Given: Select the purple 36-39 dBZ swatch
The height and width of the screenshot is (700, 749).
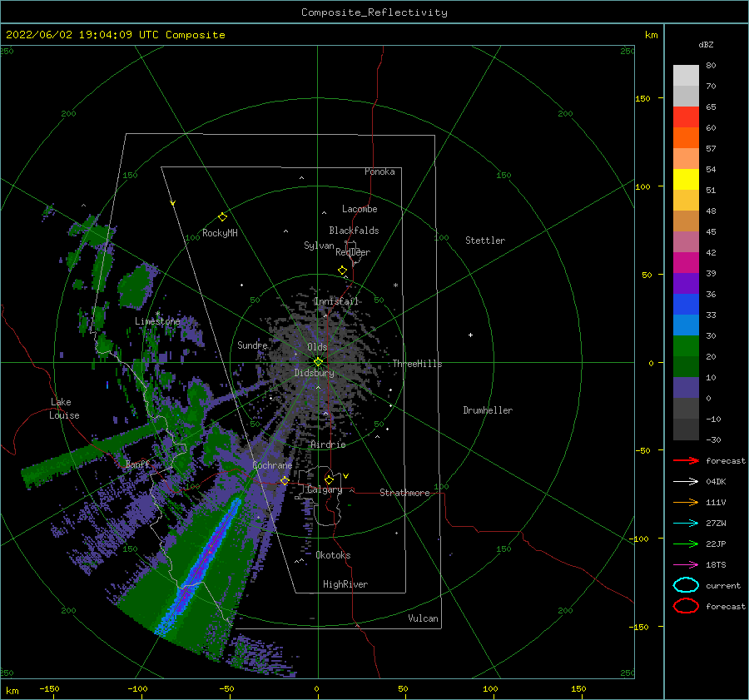Looking at the screenshot, I should (686, 283).
